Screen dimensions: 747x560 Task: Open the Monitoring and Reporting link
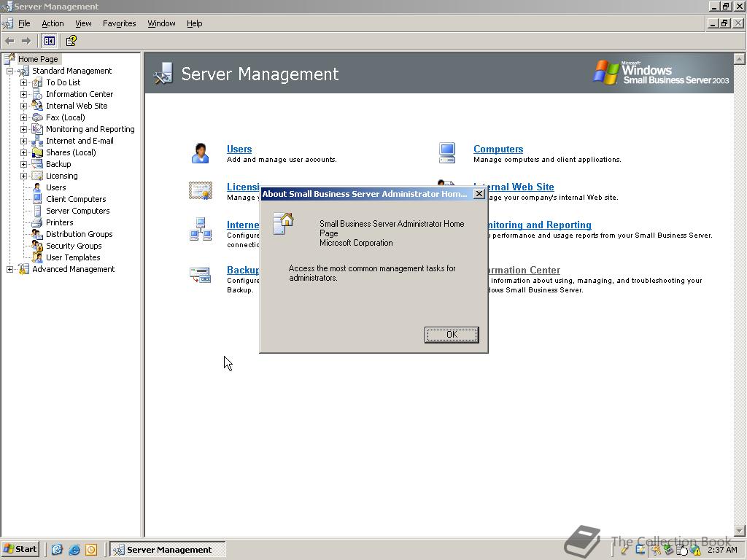click(x=540, y=225)
